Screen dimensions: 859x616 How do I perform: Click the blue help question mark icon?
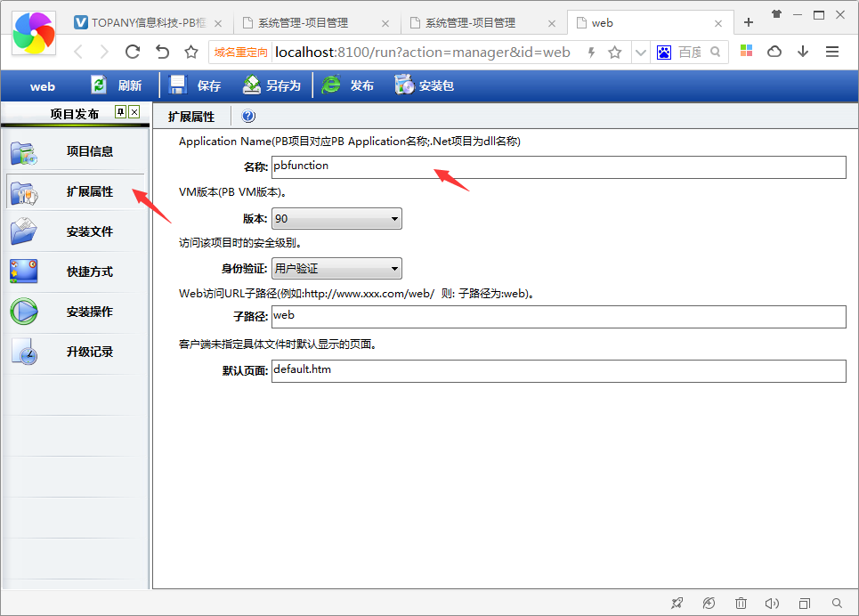248,117
